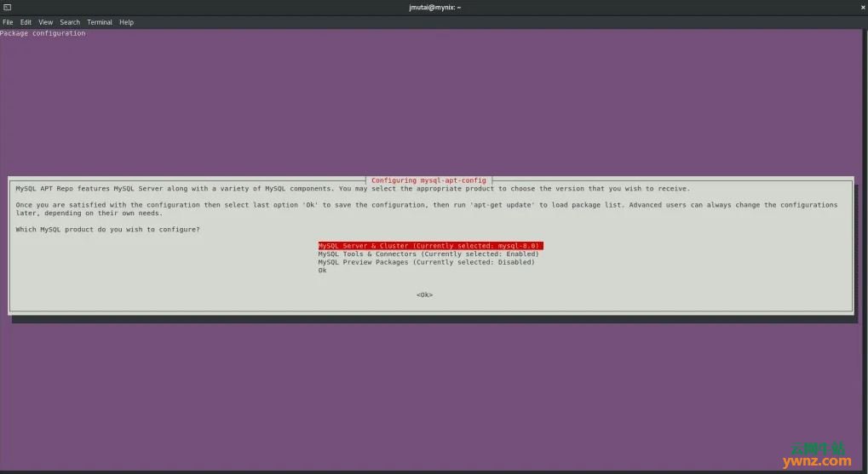The width and height of the screenshot is (868, 474).
Task: Select MySQL Preview Packages option
Action: pos(426,262)
